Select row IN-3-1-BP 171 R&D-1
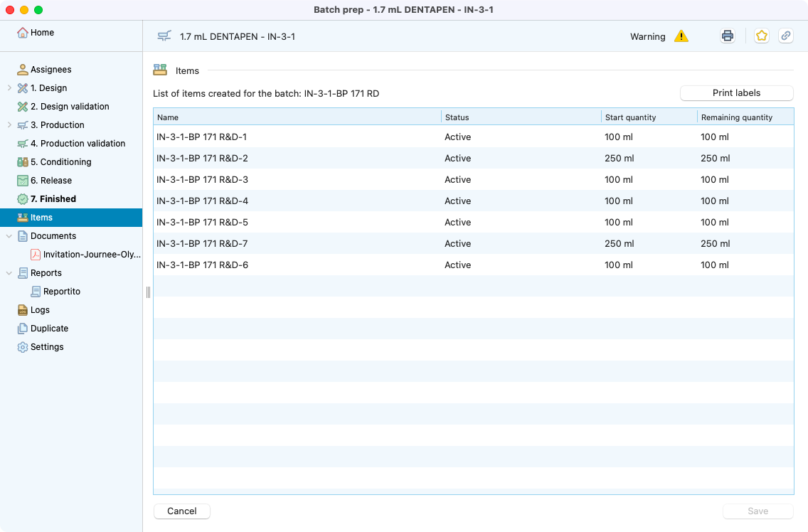The image size is (808, 532). 474,137
